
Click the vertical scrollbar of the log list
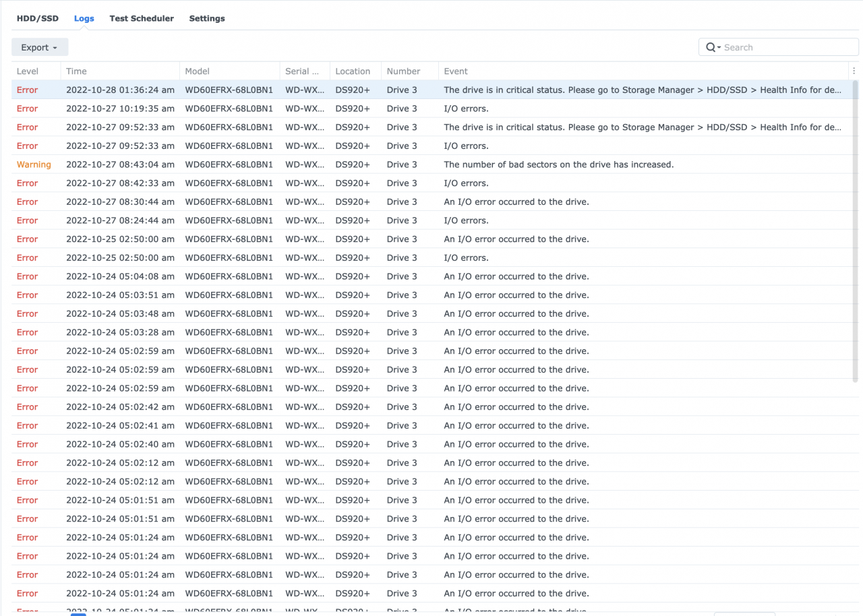pyautogui.click(x=856, y=229)
